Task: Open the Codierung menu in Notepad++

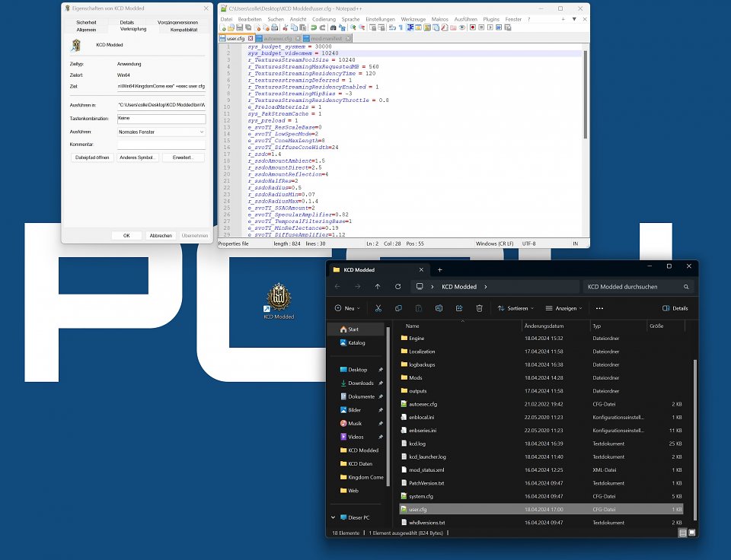Action: point(324,19)
